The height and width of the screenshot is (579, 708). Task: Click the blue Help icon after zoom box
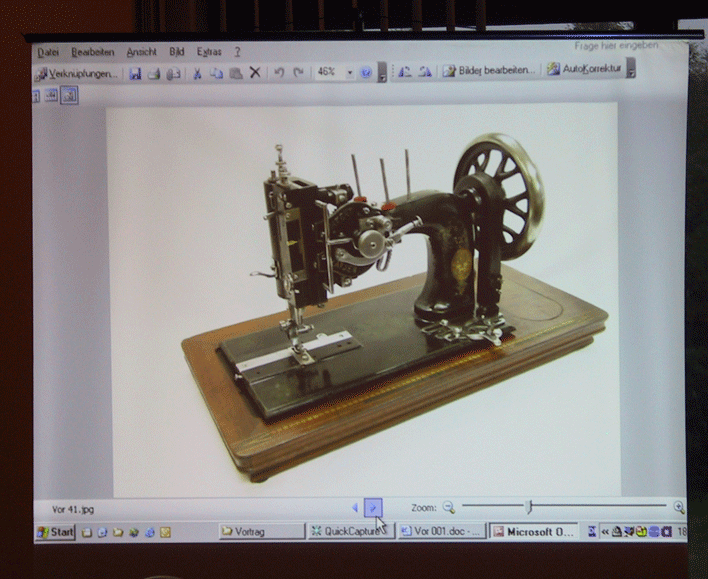366,72
